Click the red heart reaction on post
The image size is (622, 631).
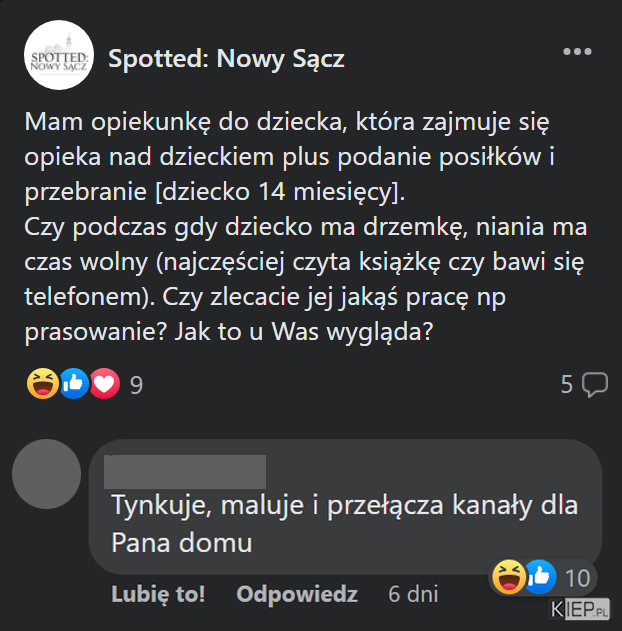click(x=105, y=384)
